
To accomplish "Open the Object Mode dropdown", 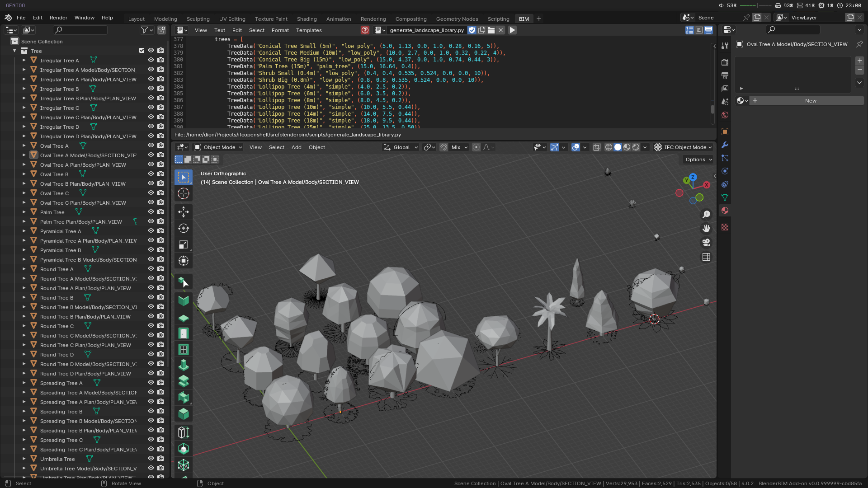I will click(218, 147).
